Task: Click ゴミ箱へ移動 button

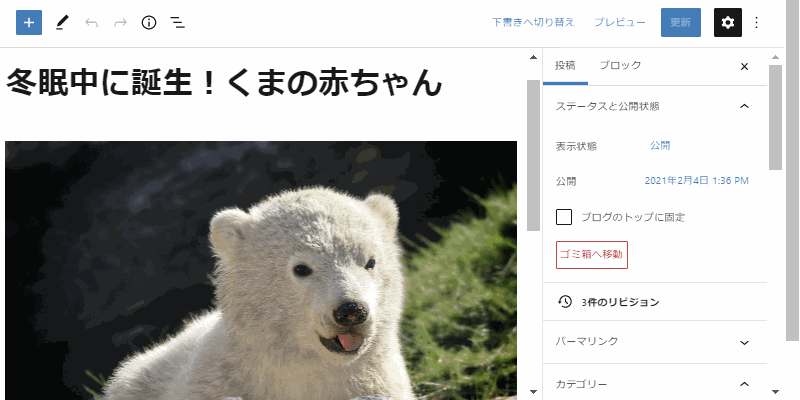Action: click(x=592, y=255)
